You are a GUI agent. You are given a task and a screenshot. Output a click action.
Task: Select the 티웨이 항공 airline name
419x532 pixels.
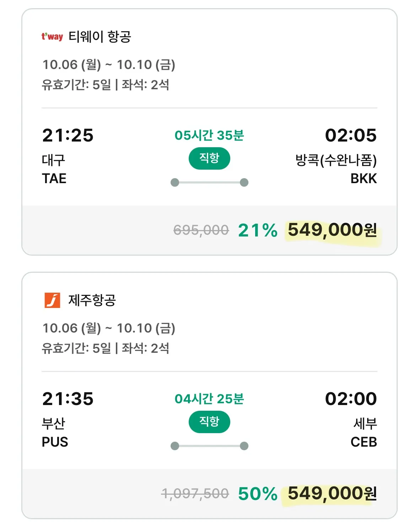coord(100,36)
